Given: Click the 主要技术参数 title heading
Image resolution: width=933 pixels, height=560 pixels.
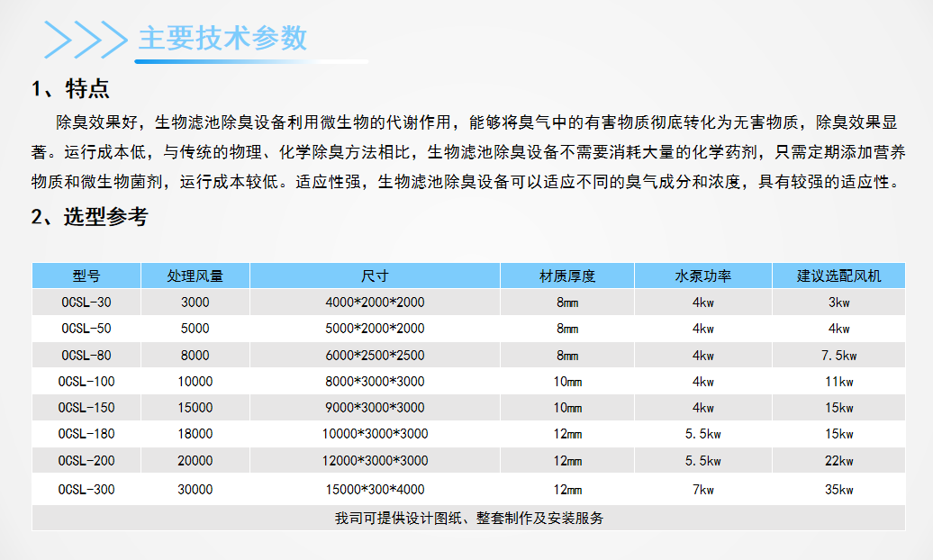Looking at the screenshot, I should (x=222, y=39).
